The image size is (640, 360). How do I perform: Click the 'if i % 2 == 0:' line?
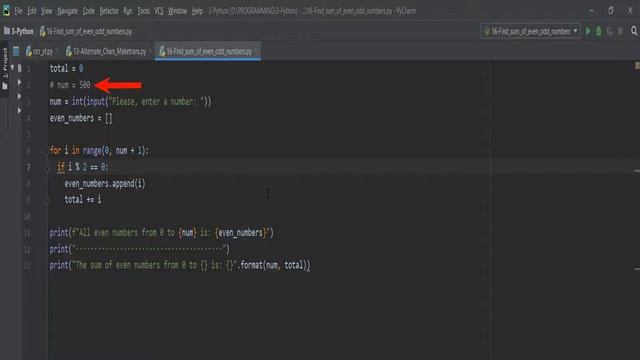tap(83, 167)
